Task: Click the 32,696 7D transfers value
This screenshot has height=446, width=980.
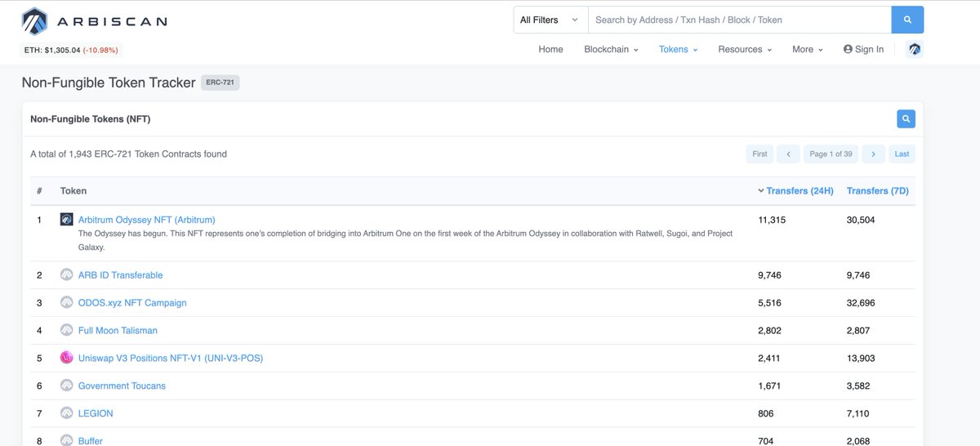Action: 861,303
